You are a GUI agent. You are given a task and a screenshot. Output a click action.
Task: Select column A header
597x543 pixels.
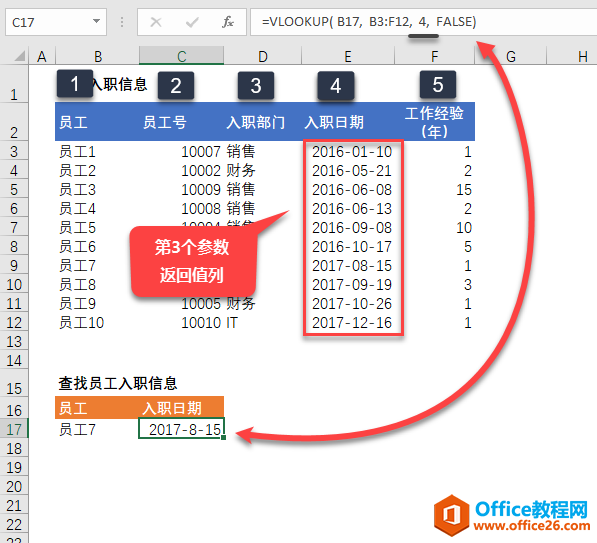pos(42,56)
